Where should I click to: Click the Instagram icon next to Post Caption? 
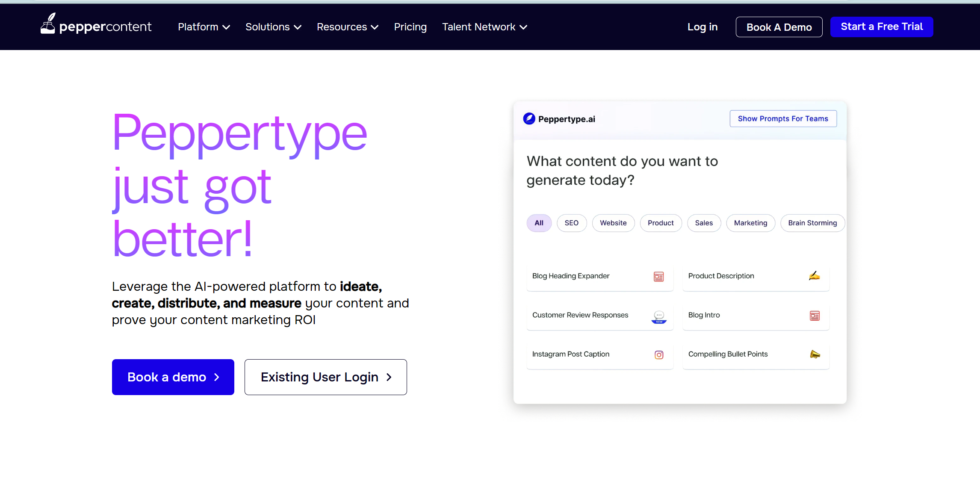(x=659, y=354)
